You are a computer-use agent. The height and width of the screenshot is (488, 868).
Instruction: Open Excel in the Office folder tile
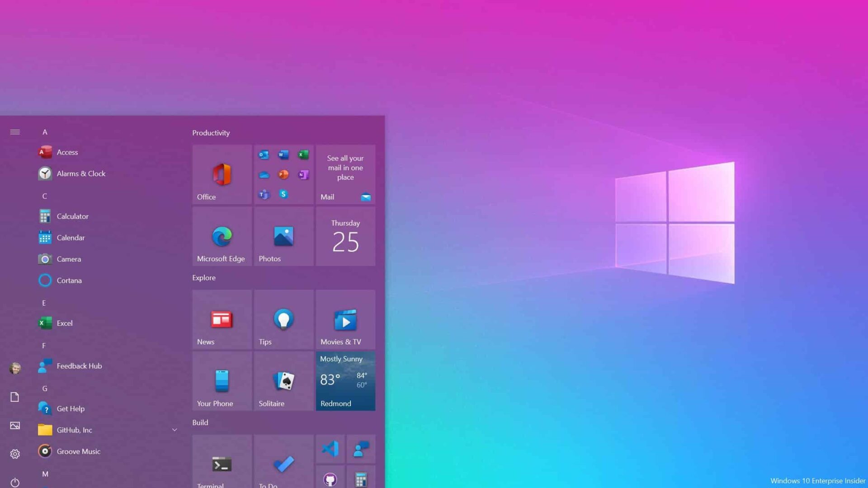coord(303,155)
